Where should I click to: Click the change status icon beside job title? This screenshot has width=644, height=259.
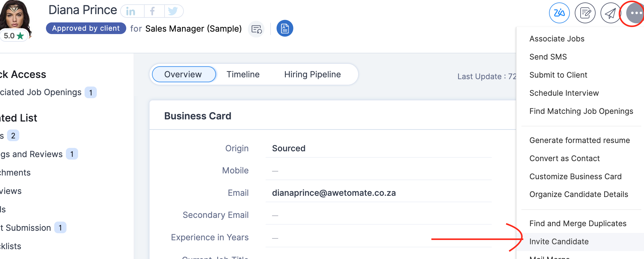click(256, 29)
